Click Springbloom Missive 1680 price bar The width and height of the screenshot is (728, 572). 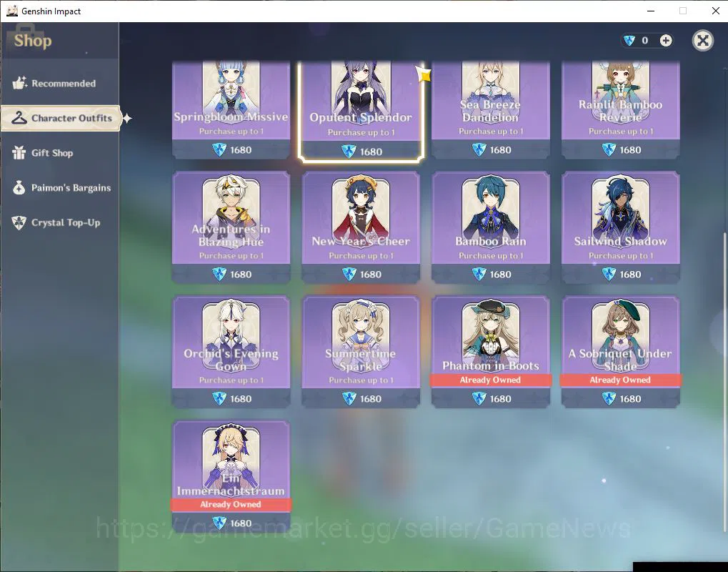click(231, 149)
